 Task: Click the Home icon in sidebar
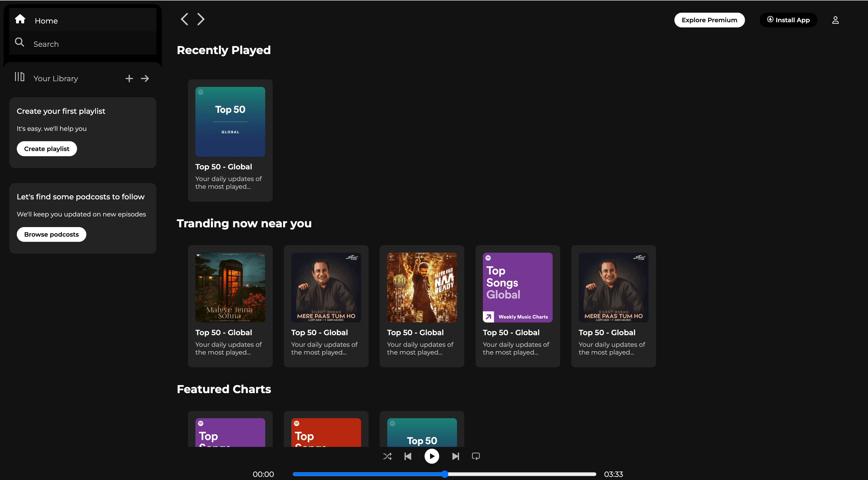[x=20, y=19]
